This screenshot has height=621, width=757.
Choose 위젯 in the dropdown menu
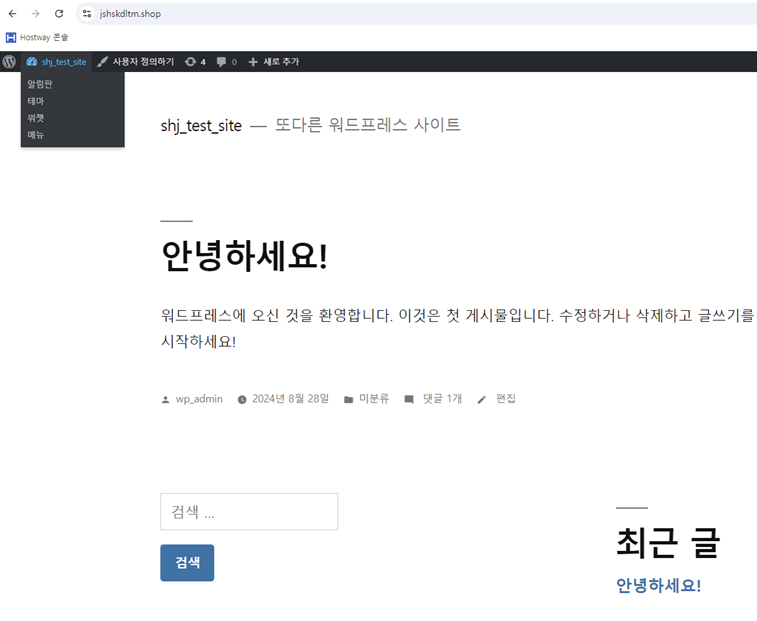coord(36,118)
